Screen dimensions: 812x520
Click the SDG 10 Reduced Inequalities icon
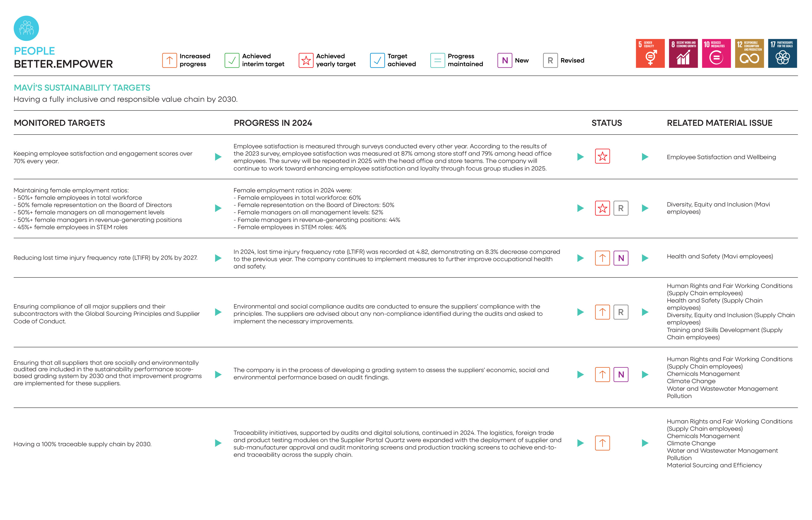point(716,53)
